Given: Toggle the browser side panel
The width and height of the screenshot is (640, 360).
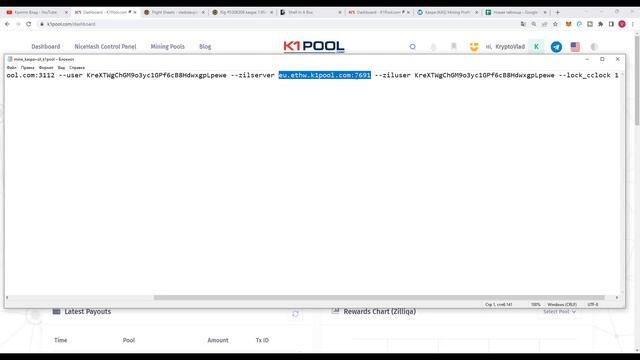Looking at the screenshot, I should coord(611,24).
